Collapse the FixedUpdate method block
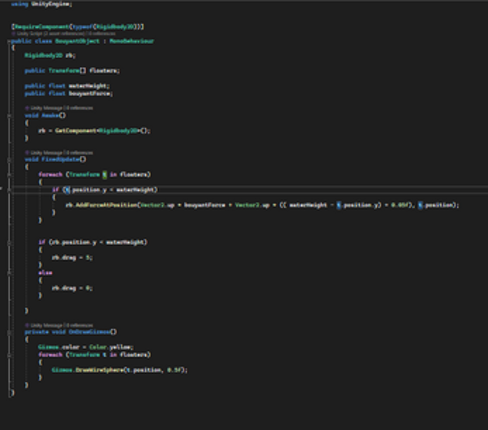This screenshot has width=488, height=430. [9, 160]
